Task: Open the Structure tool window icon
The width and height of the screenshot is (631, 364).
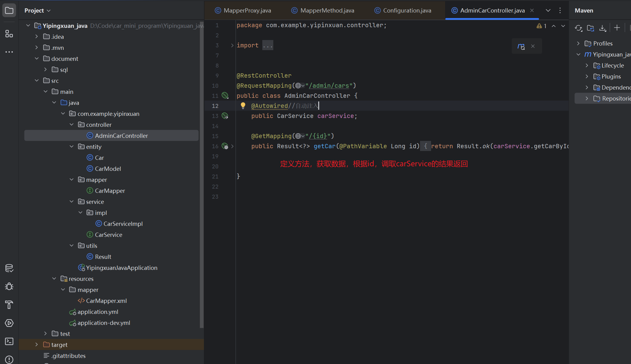Action: 9,34
